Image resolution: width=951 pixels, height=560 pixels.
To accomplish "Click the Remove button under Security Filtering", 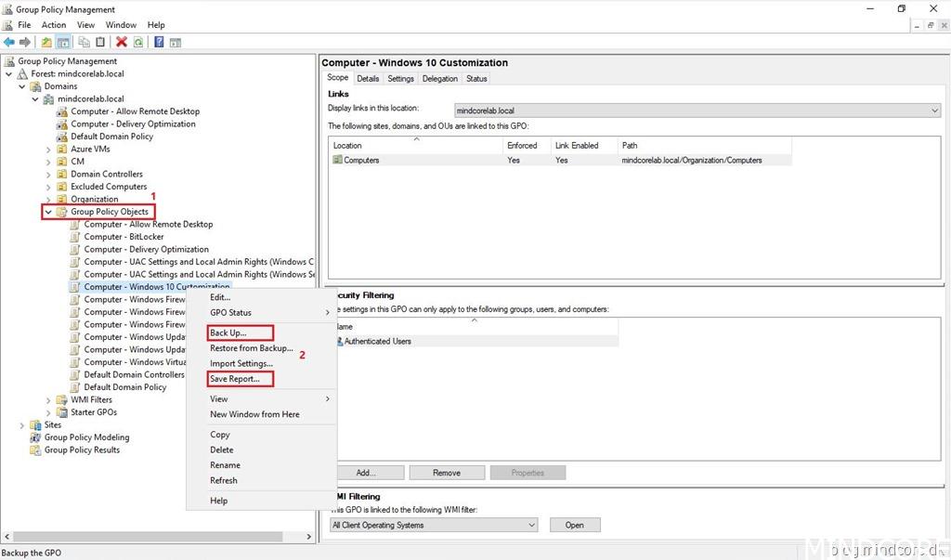I will point(447,473).
